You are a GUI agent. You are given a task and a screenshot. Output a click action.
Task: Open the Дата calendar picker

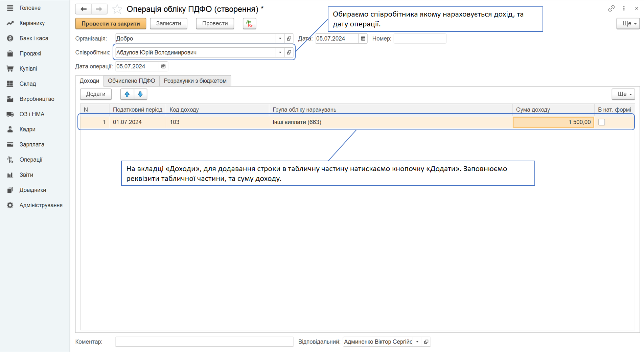(x=363, y=39)
